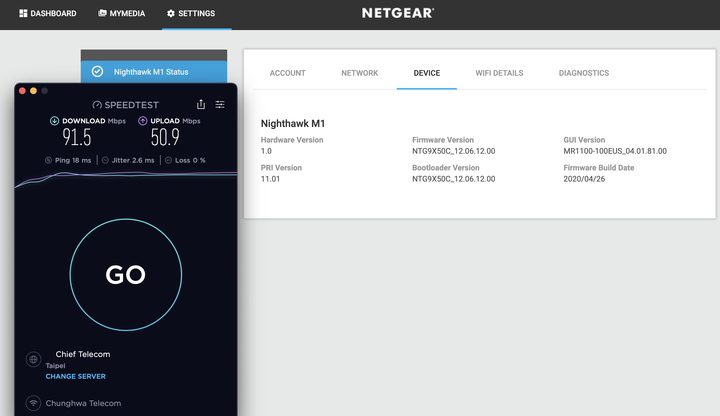720x416 pixels.
Task: Click GUI Version value MR1100-100EUS_04.01.81.00
Action: pos(615,151)
